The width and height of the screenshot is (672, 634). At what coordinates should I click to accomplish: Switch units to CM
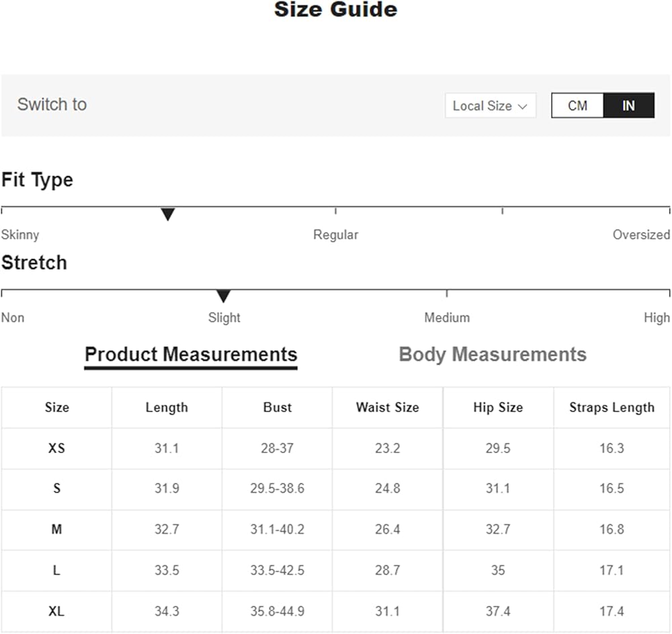coord(577,106)
